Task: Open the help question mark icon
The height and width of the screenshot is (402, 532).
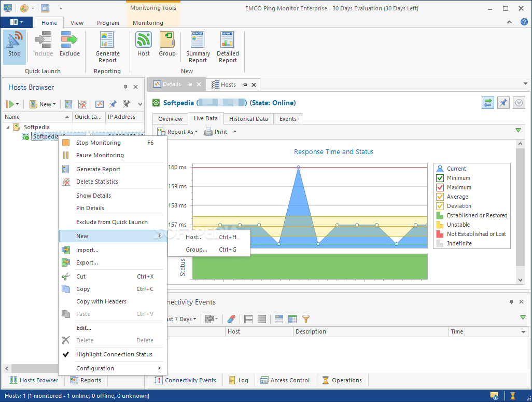Action: pos(524,22)
